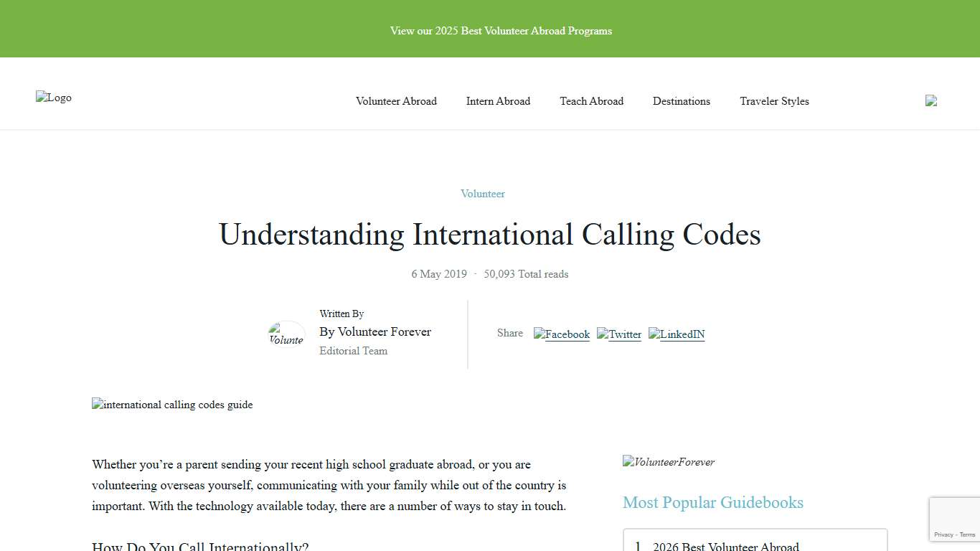This screenshot has width=980, height=551.
Task: Click the international calling codes featured image
Action: [172, 405]
